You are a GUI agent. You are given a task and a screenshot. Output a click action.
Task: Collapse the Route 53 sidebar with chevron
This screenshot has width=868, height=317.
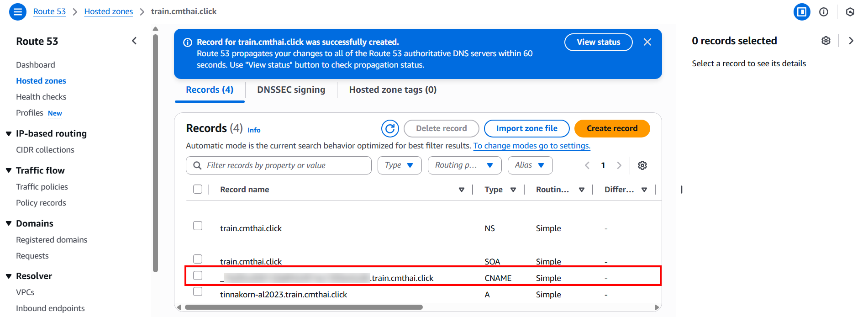pyautogui.click(x=134, y=41)
